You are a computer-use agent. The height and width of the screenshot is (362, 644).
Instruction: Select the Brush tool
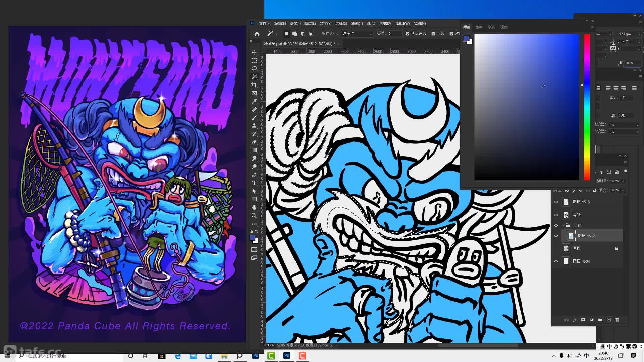254,118
